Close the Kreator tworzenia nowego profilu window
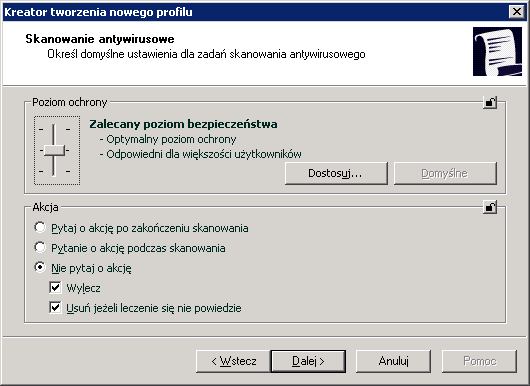 [x=516, y=12]
